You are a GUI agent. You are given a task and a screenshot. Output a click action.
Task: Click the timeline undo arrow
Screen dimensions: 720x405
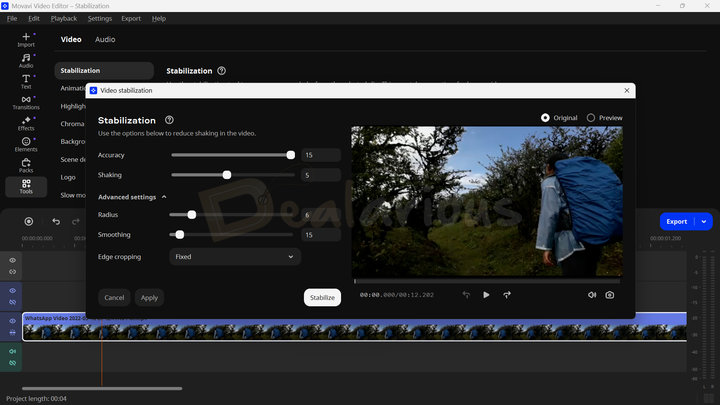56,221
